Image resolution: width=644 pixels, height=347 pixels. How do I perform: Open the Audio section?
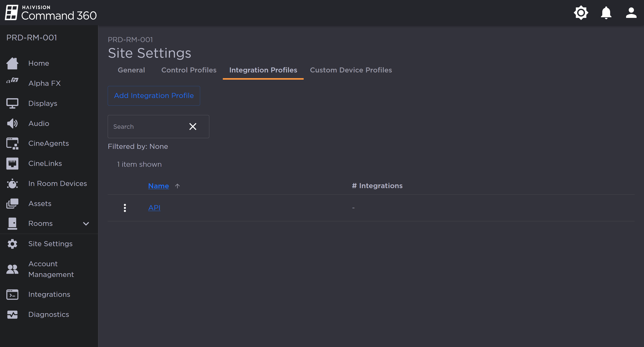coord(38,123)
